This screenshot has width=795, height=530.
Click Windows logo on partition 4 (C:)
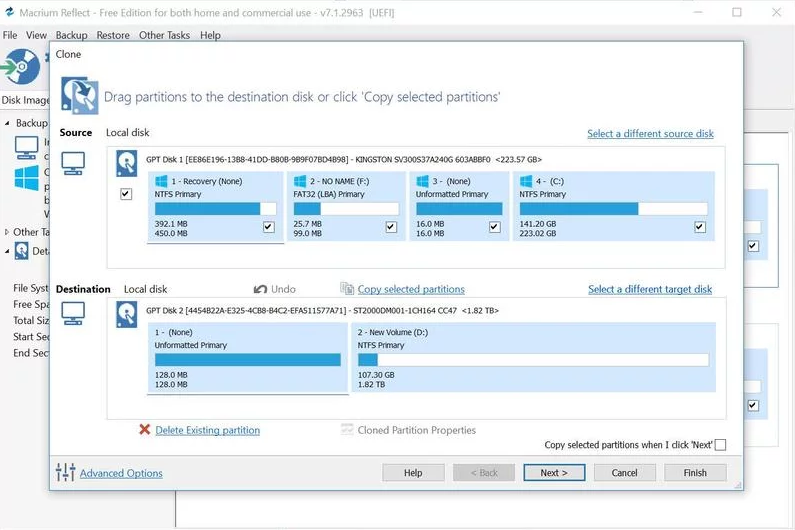pyautogui.click(x=526, y=181)
